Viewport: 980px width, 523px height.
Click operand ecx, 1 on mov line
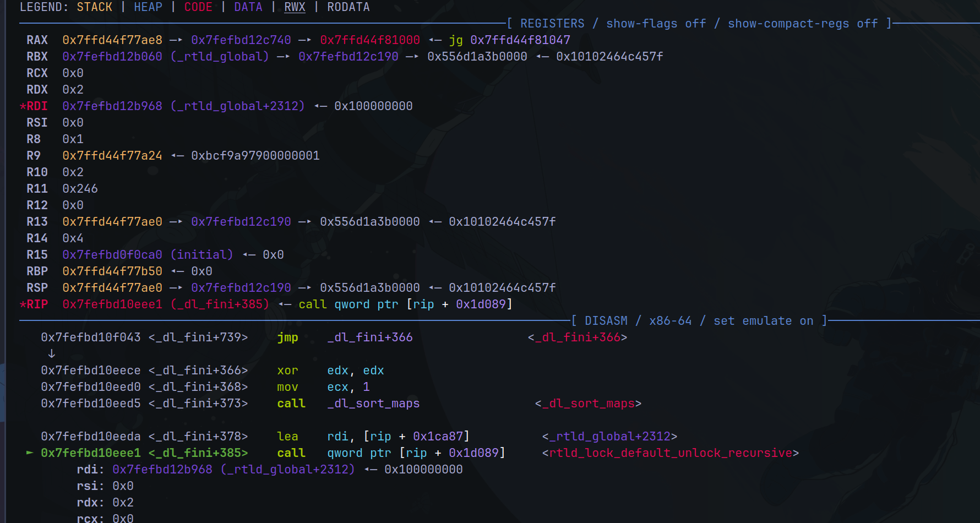click(x=349, y=387)
